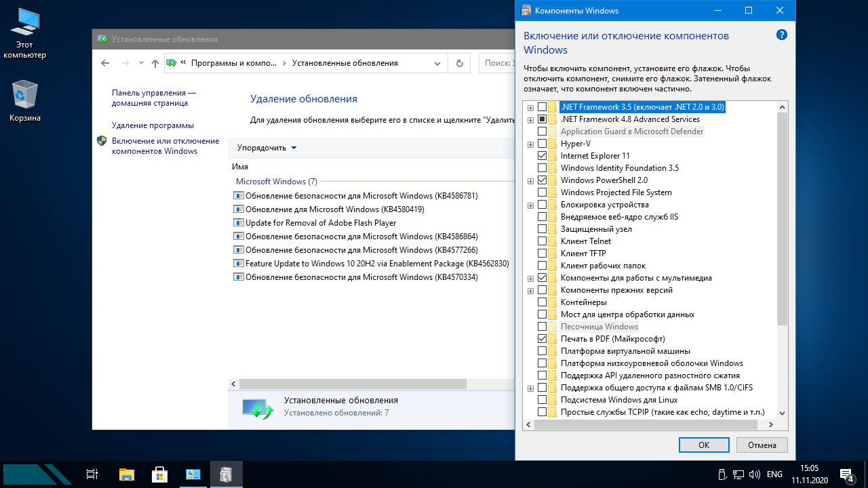Open recent locations dropdown arrow
Viewport: 868px width, 488px height.
[141, 63]
